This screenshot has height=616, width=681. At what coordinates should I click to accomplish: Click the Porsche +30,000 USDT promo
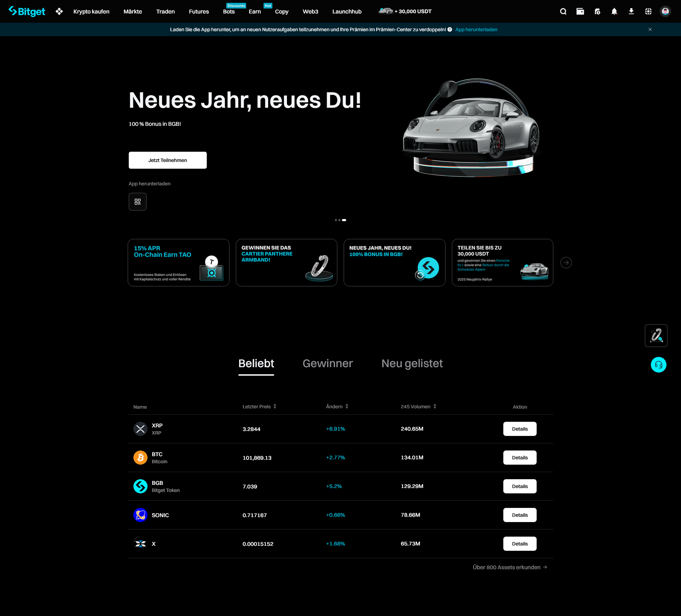click(x=405, y=11)
